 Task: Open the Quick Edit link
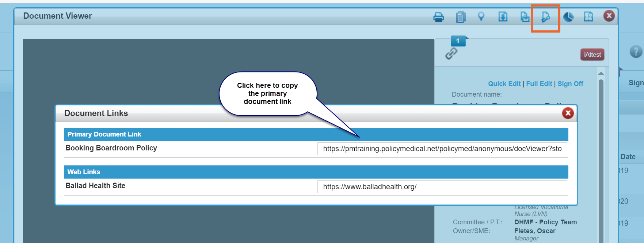pos(504,84)
